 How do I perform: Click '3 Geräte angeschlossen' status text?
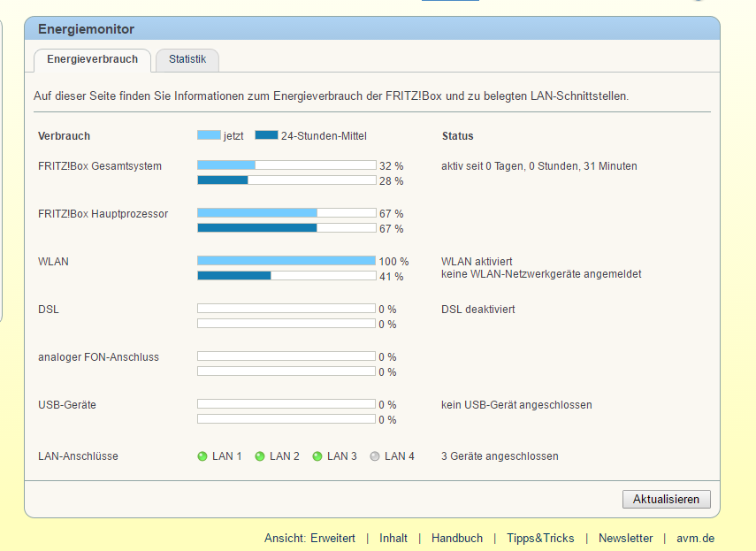[500, 456]
